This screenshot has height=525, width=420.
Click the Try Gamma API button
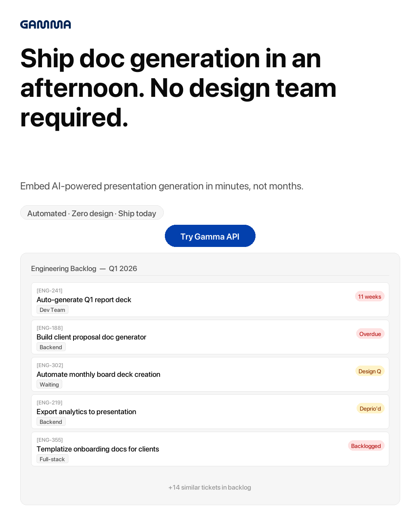tap(210, 236)
